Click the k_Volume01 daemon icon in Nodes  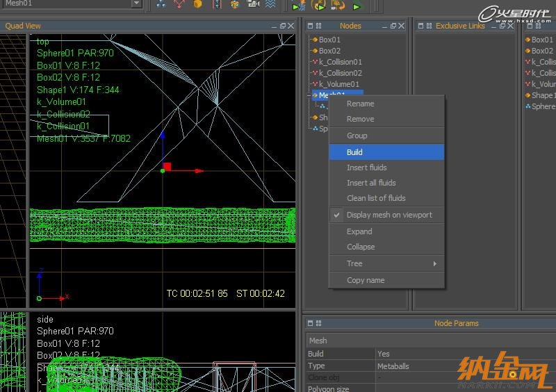point(315,84)
